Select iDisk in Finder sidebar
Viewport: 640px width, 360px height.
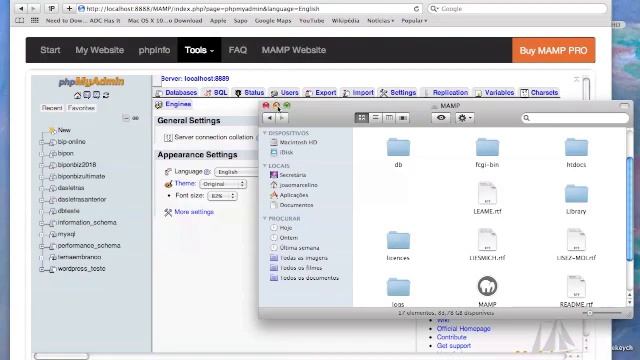(282, 152)
